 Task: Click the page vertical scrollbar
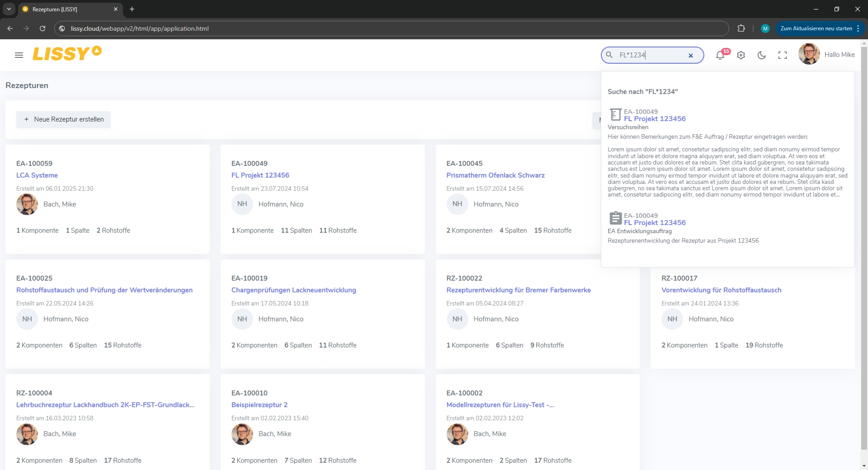point(864,248)
